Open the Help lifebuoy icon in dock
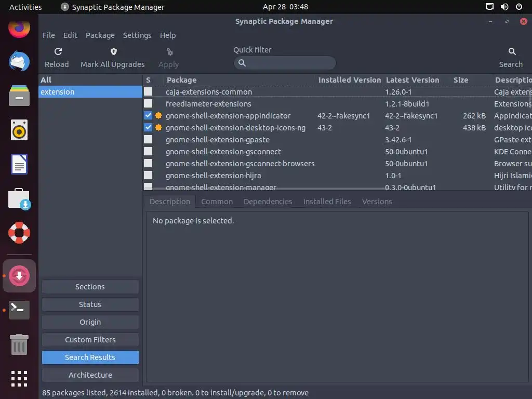Image resolution: width=532 pixels, height=399 pixels. point(19,233)
